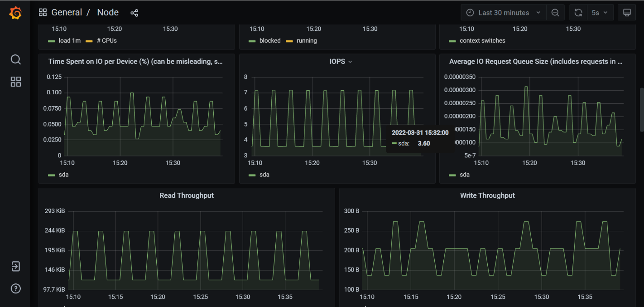Toggle the blocked legend series

tap(270, 40)
